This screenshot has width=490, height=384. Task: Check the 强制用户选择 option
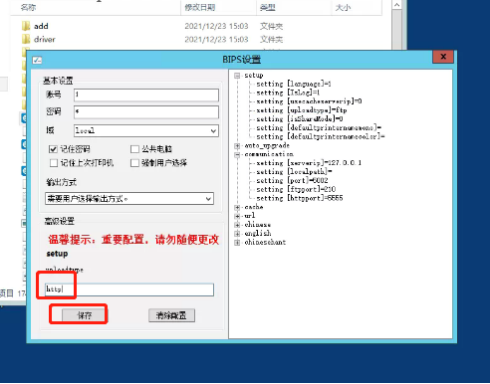point(135,163)
